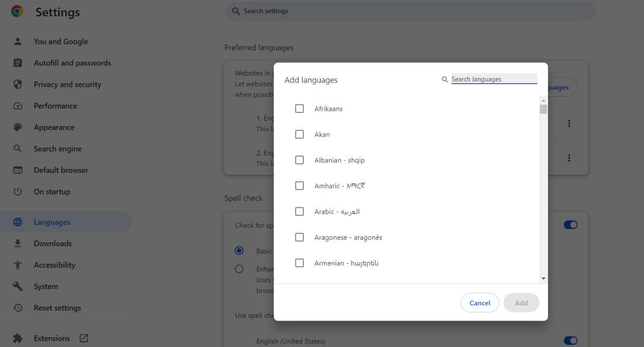Viewport: 644px width, 347px height.
Task: Click the Default browser sidebar icon
Action: coord(18,170)
